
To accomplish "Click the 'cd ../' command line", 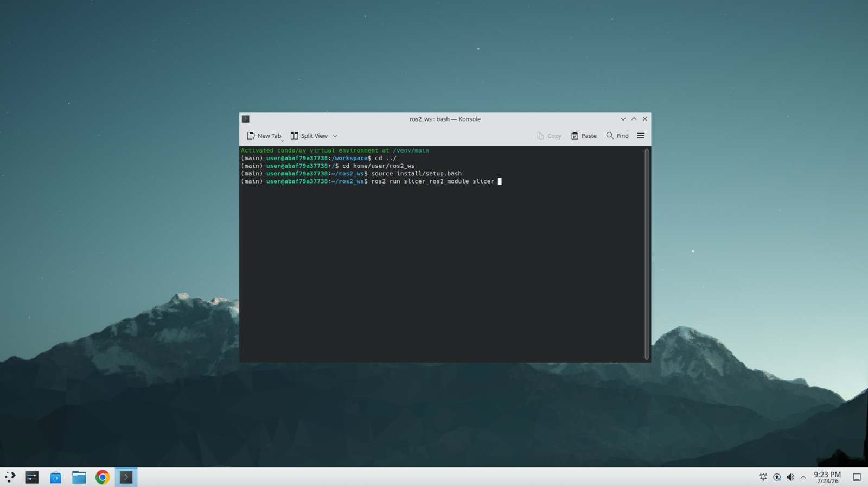I will (386, 159).
